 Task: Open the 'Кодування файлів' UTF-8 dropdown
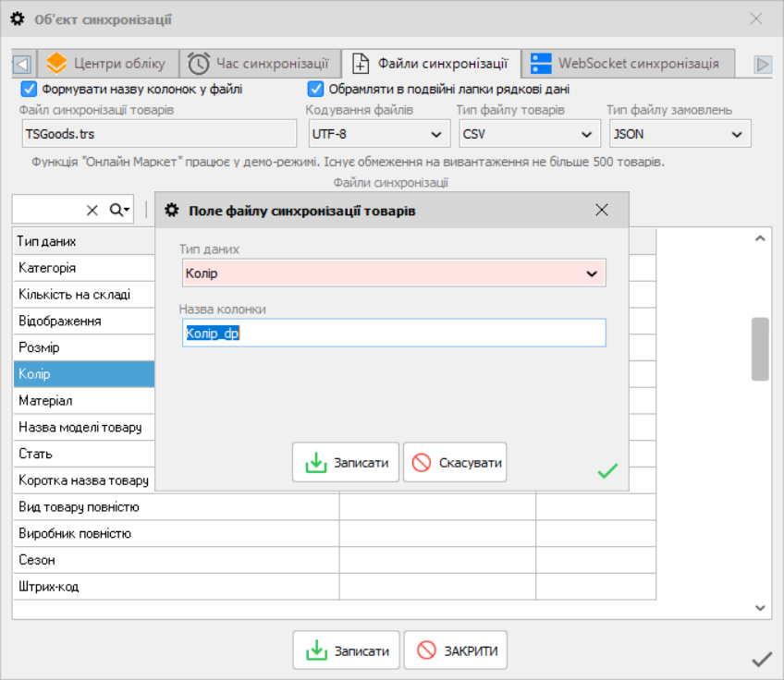(x=377, y=134)
